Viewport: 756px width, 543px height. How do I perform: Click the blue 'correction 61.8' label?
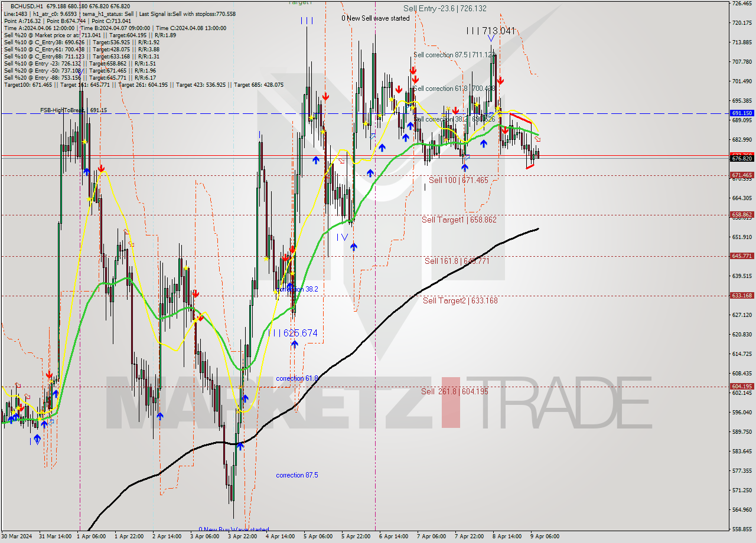click(297, 378)
